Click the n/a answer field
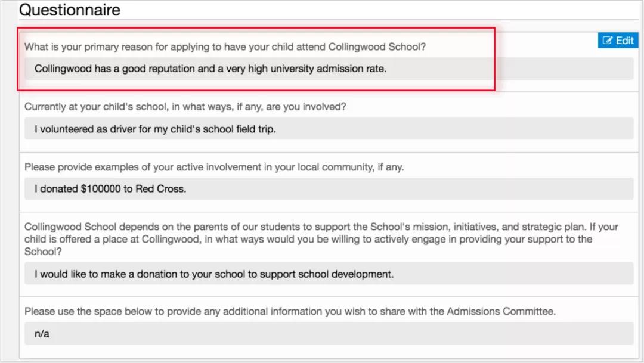 (329, 334)
